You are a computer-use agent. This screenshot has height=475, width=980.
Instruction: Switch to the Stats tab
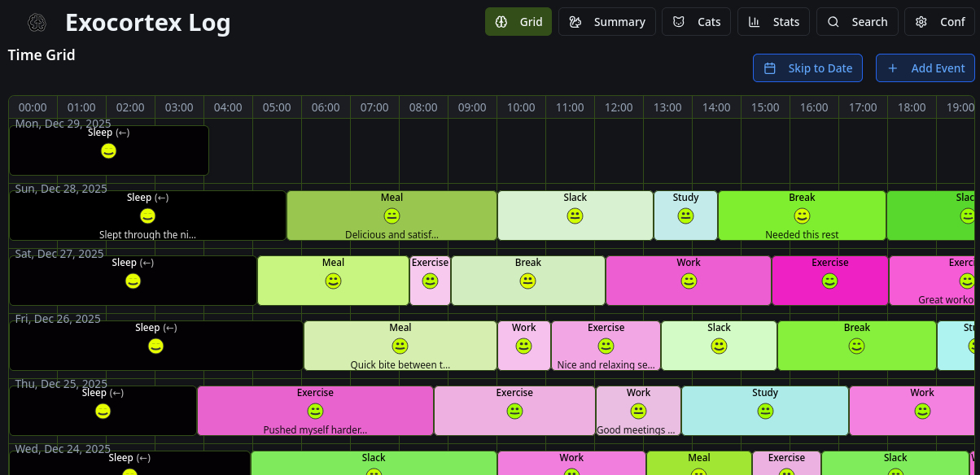coord(773,22)
